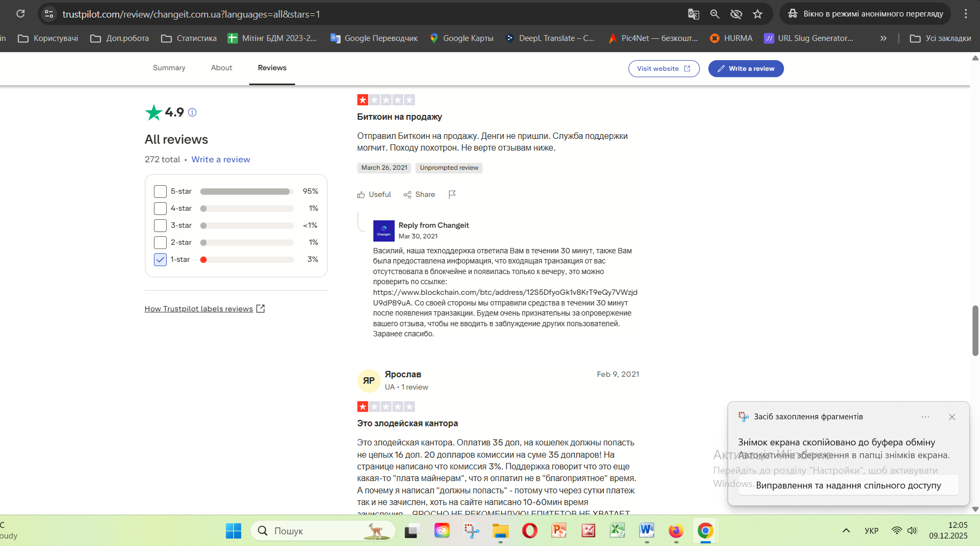
Task: Open File Explorer from the taskbar
Action: (x=501, y=531)
